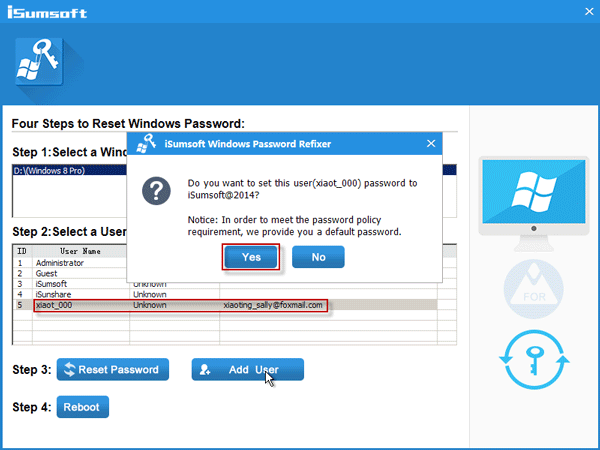Click the Add User button
This screenshot has width=600, height=450.
click(x=248, y=369)
